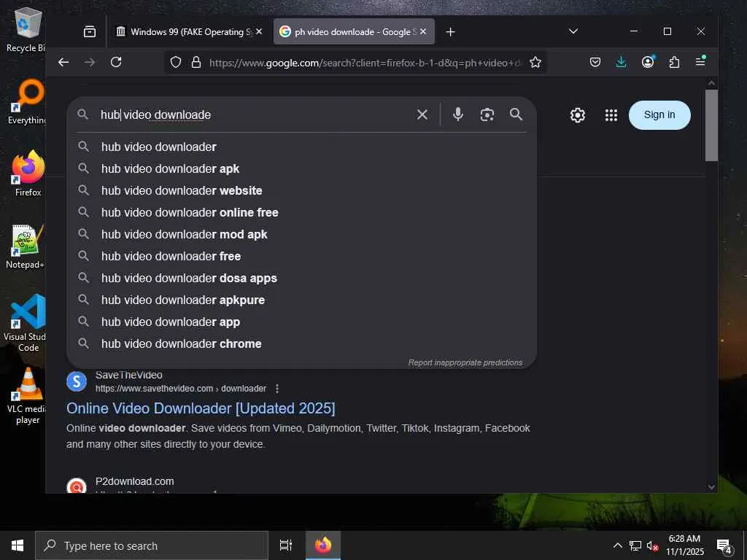The height and width of the screenshot is (560, 747).
Task: Select Visual Studio Code desktop shortcut
Action: [25, 323]
